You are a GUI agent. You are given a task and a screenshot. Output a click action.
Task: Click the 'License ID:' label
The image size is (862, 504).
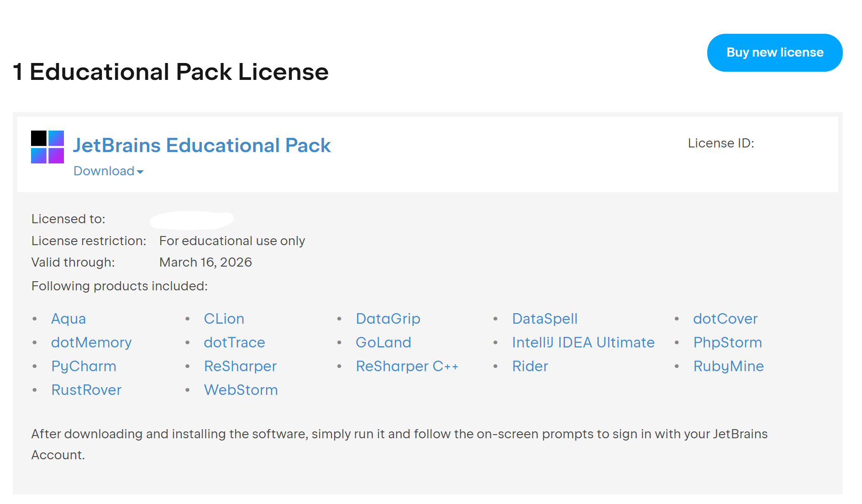[721, 143]
